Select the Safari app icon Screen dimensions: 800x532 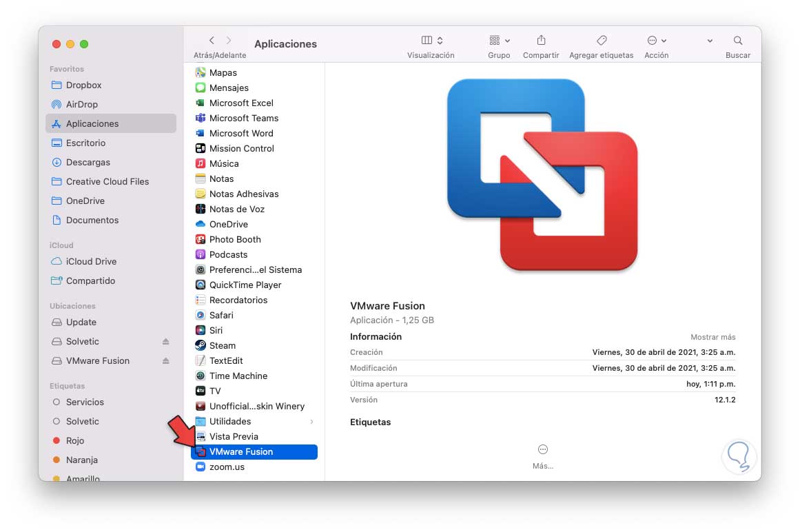(201, 315)
